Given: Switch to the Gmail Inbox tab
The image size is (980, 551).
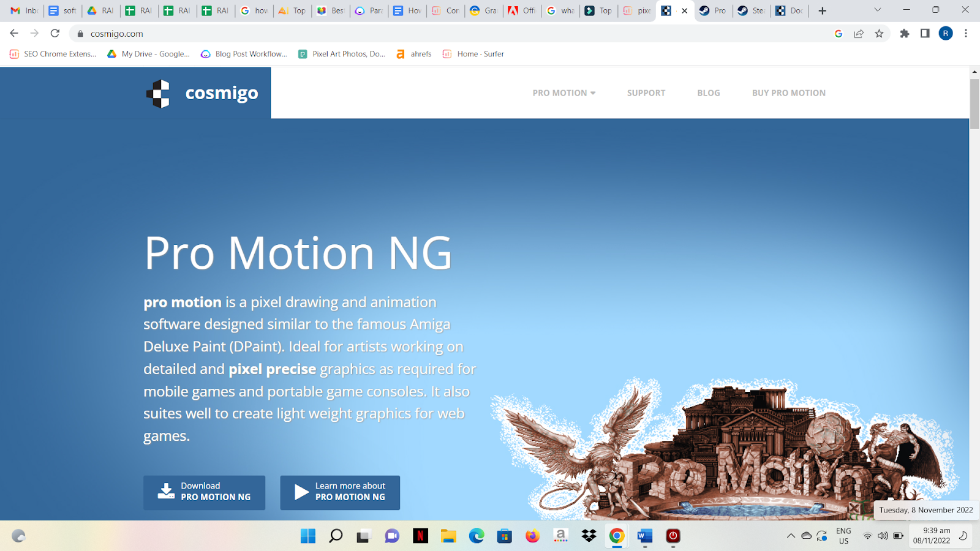Looking at the screenshot, I should (x=24, y=10).
